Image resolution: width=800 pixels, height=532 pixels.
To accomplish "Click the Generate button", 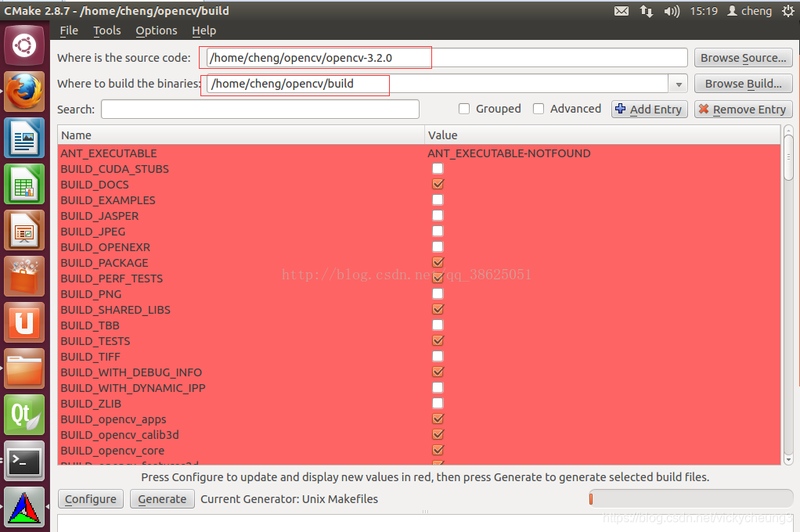I will click(162, 499).
